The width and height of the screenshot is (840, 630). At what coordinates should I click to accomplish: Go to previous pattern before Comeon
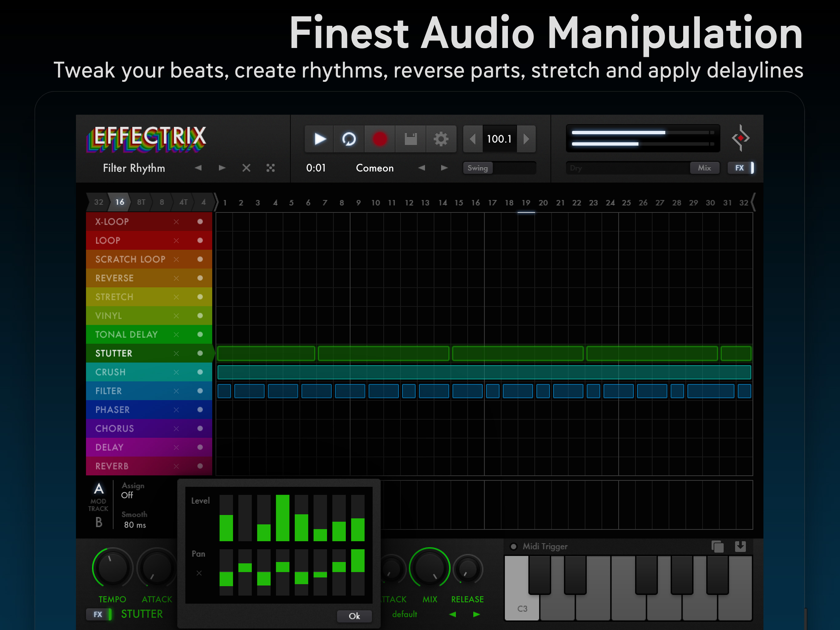(422, 168)
